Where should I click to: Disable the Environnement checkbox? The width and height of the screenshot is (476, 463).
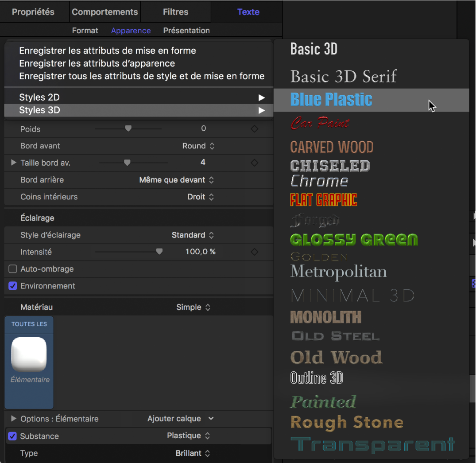[x=12, y=286]
